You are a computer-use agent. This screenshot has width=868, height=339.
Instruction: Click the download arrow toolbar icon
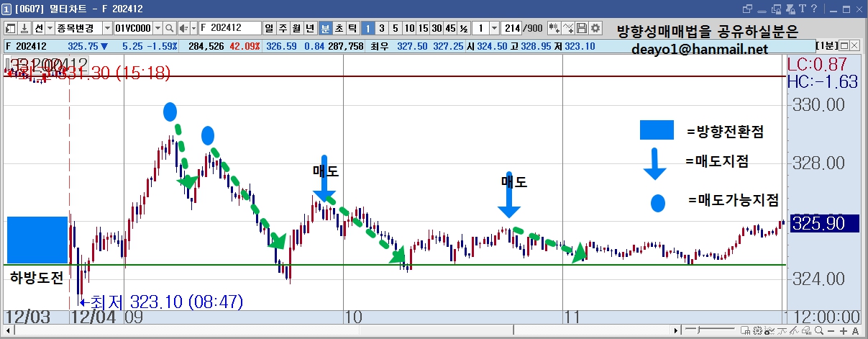pyautogui.click(x=24, y=28)
